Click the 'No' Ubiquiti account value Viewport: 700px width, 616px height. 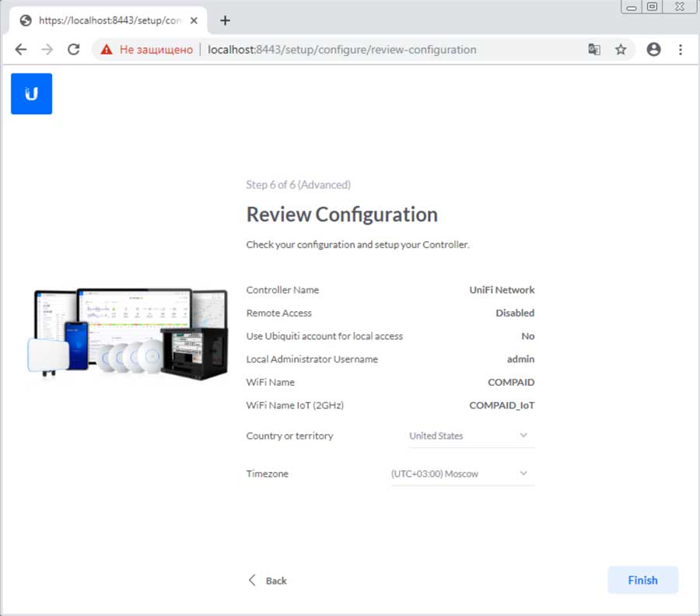[x=527, y=336]
